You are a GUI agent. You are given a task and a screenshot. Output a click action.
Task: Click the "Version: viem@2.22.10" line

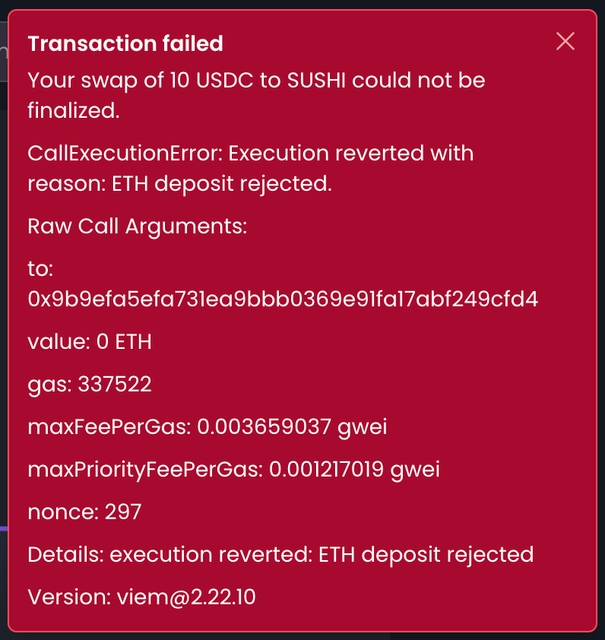point(141,597)
